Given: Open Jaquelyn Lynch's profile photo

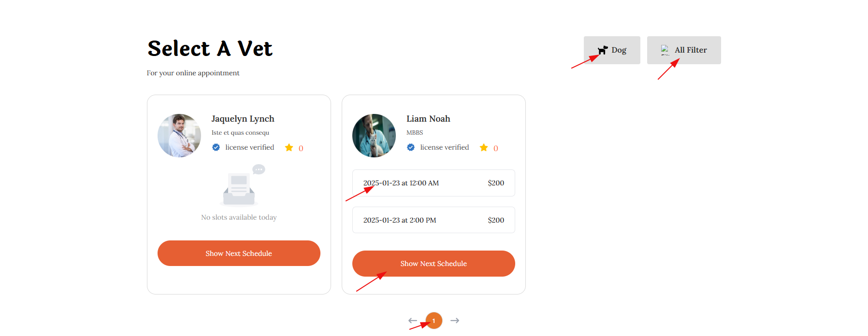Looking at the screenshot, I should pos(179,136).
